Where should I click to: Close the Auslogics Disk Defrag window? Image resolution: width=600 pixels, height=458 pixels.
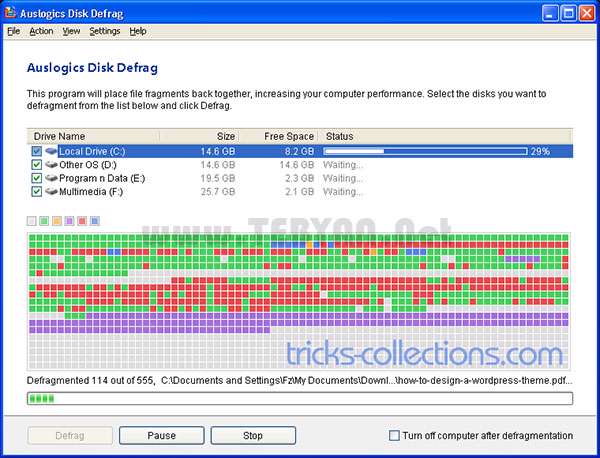tap(587, 13)
